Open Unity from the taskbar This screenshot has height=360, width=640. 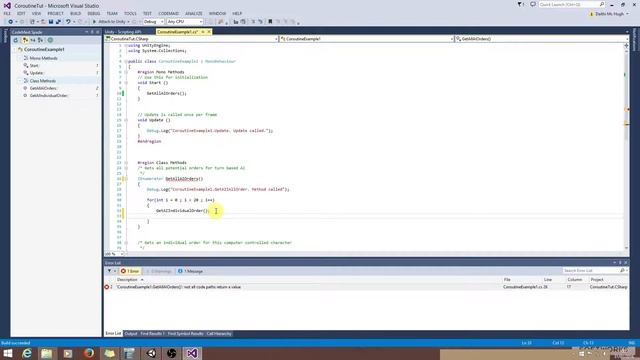tap(151, 353)
